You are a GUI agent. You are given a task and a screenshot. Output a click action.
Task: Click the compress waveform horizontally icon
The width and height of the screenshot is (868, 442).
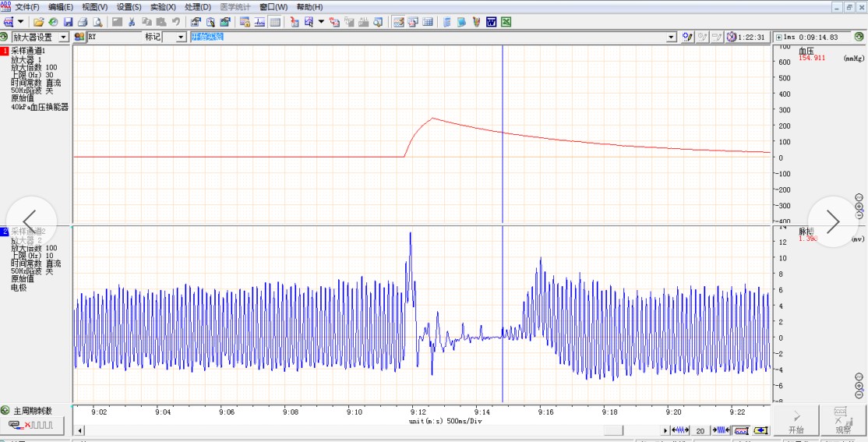click(x=722, y=430)
